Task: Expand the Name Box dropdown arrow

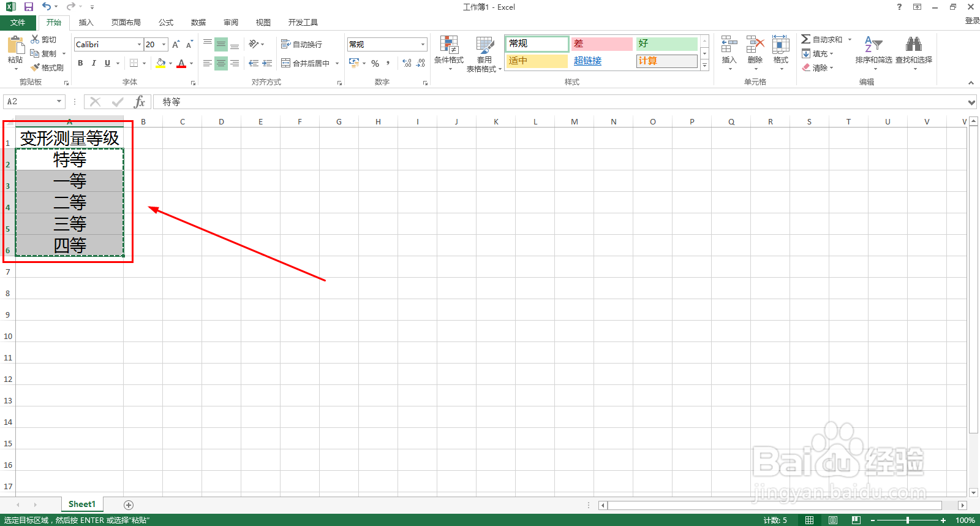Action: 59,102
